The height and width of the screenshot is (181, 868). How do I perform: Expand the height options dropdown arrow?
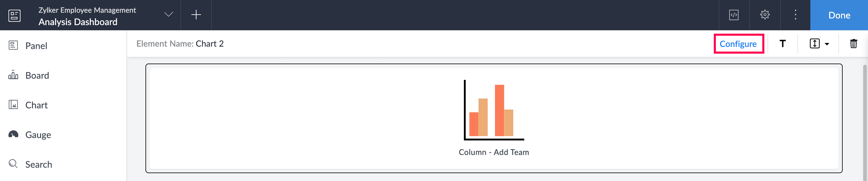tap(827, 44)
